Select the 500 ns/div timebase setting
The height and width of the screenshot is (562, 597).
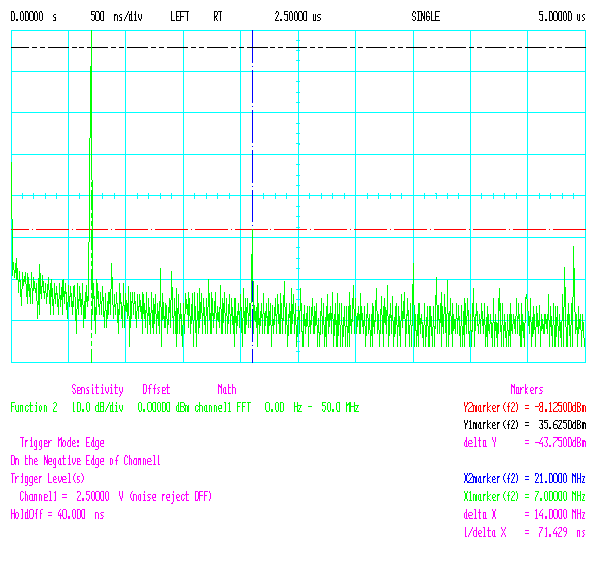tap(117, 17)
